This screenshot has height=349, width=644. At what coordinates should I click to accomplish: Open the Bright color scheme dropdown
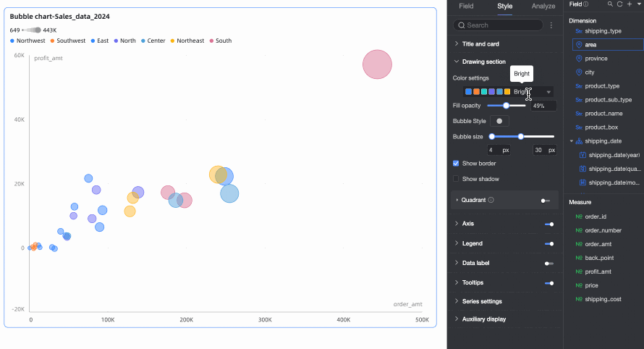[x=508, y=92]
